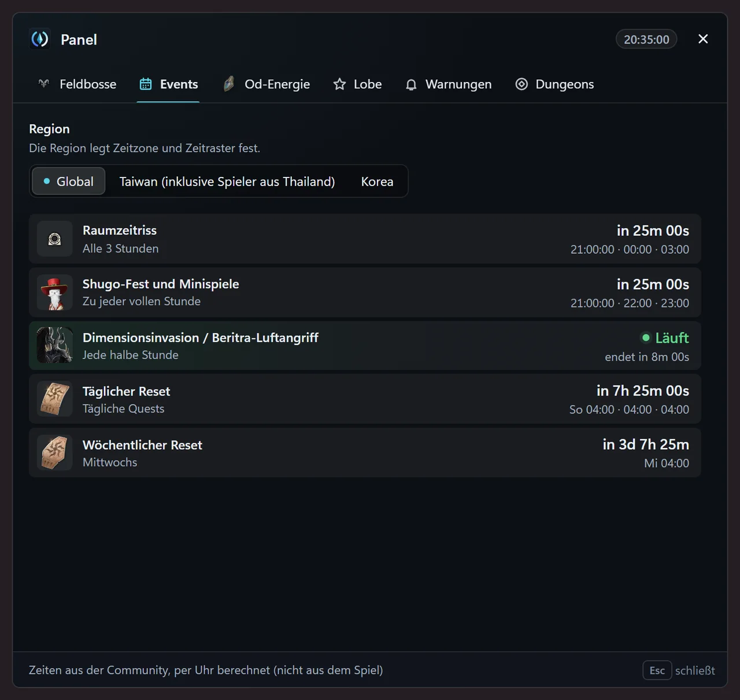
Task: Click the 20:35:00 clock badge
Action: tap(646, 39)
